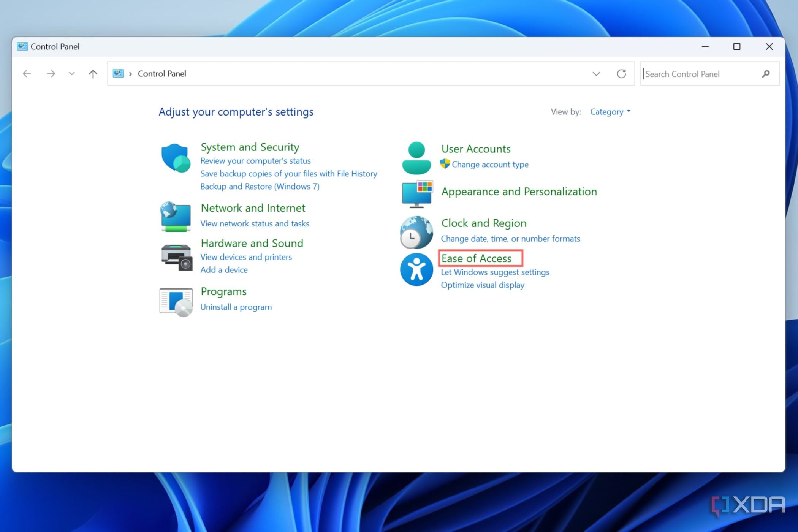Open Let Windows suggest settings
Viewport: 798px width, 532px height.
coord(495,272)
